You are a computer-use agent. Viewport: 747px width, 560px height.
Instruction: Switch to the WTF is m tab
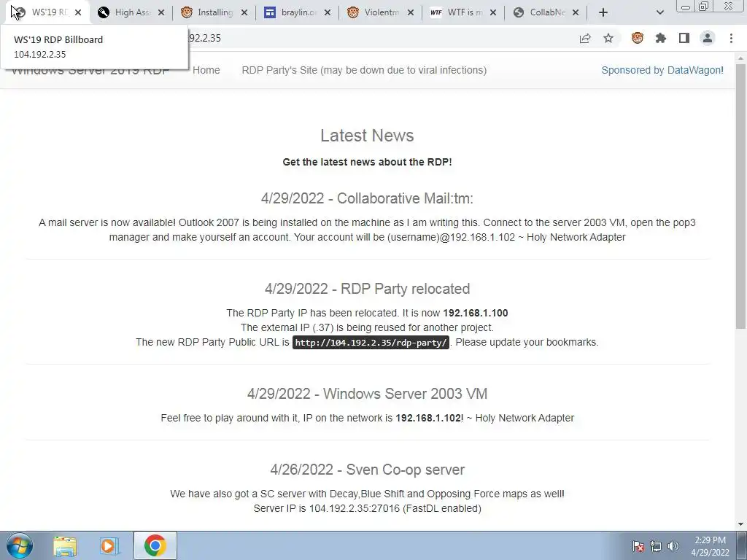pyautogui.click(x=465, y=12)
